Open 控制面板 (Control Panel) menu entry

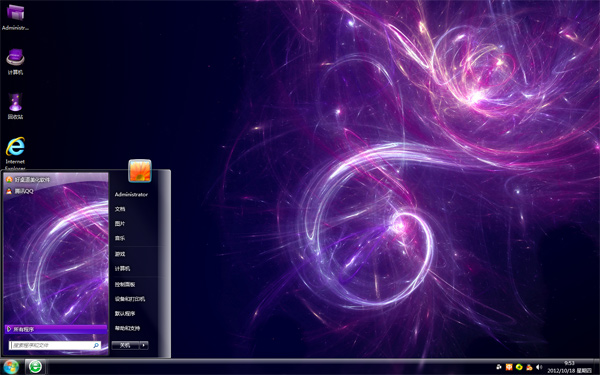coord(125,284)
